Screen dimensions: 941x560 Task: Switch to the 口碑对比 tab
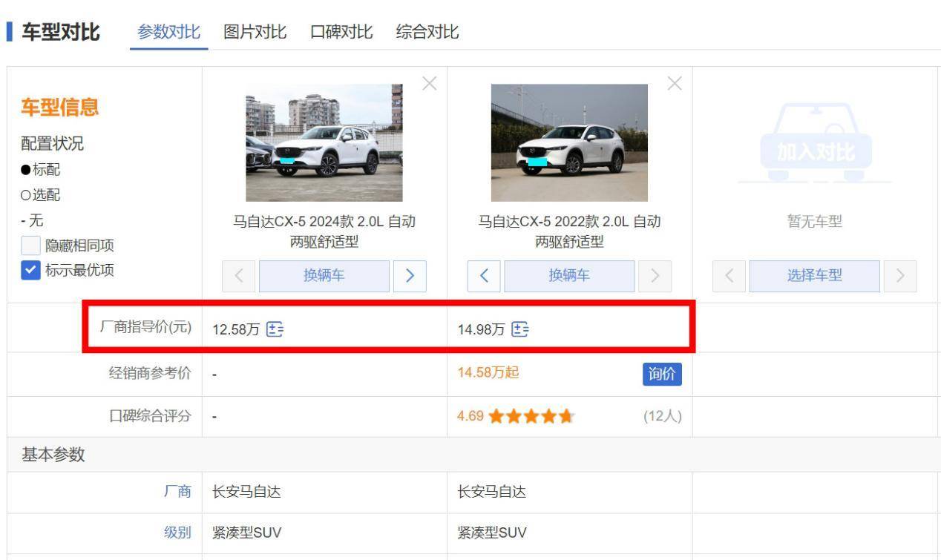(341, 32)
